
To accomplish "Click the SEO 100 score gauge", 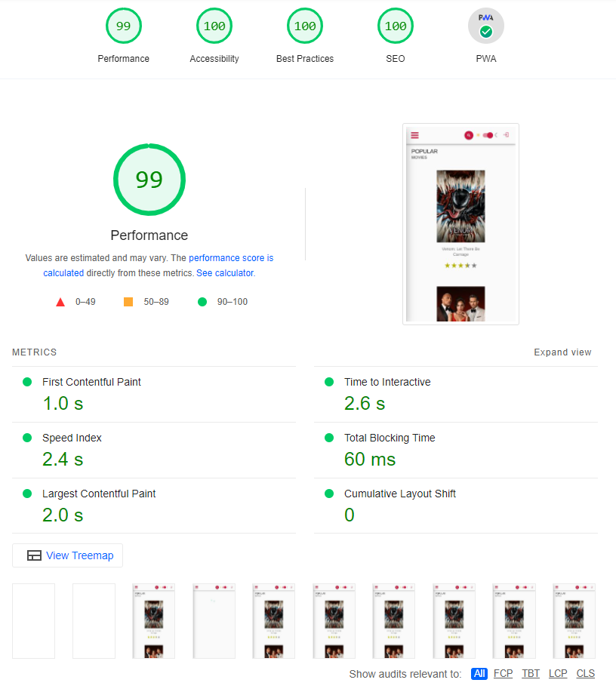I will click(x=395, y=25).
